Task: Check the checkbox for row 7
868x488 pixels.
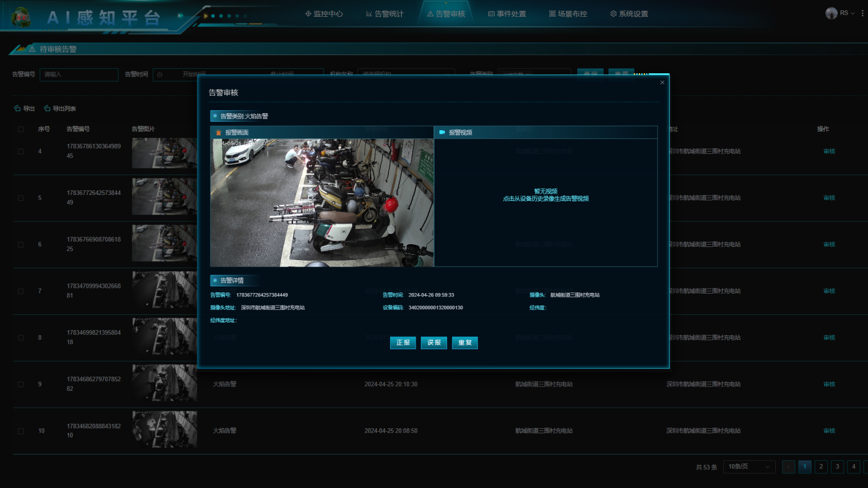Action: pyautogui.click(x=21, y=291)
